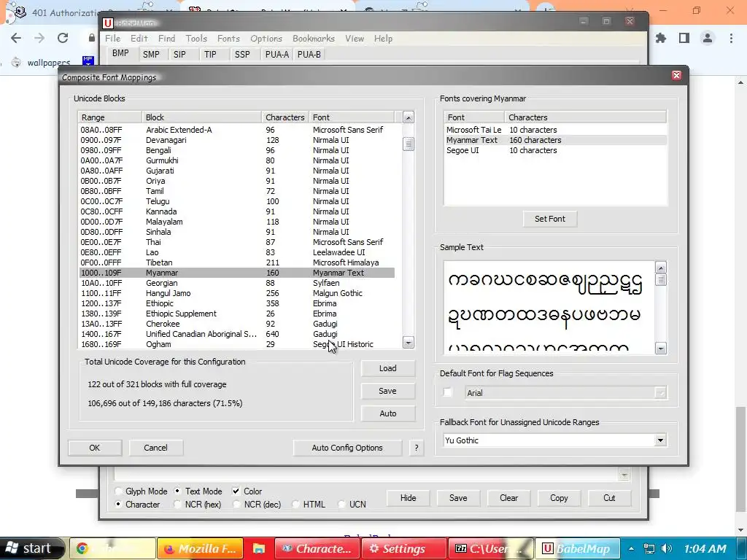Select the UCN radio button
This screenshot has height=560, width=747.
pos(341,505)
